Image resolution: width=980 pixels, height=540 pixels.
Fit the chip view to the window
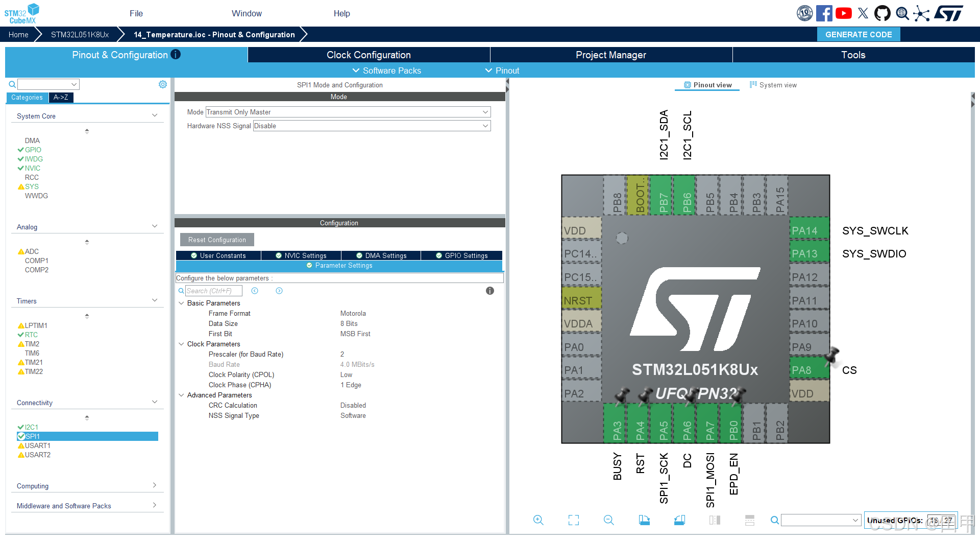[x=574, y=520]
